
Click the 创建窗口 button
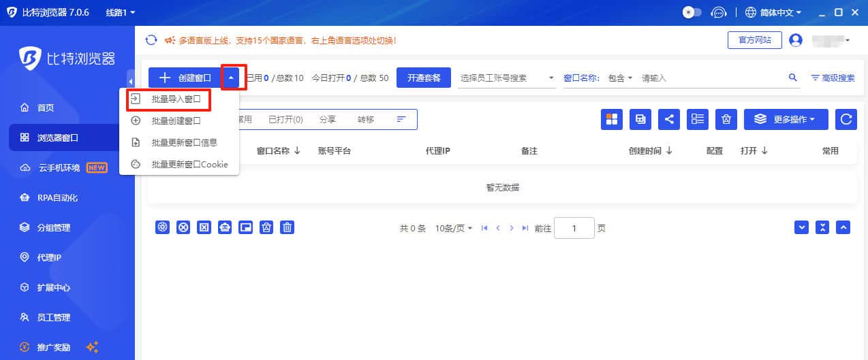click(x=185, y=78)
